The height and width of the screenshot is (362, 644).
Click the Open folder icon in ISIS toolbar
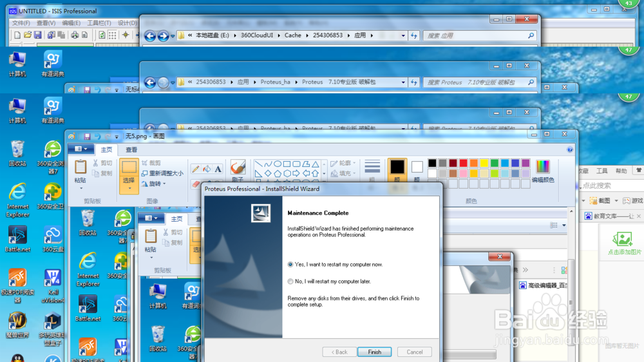click(28, 35)
